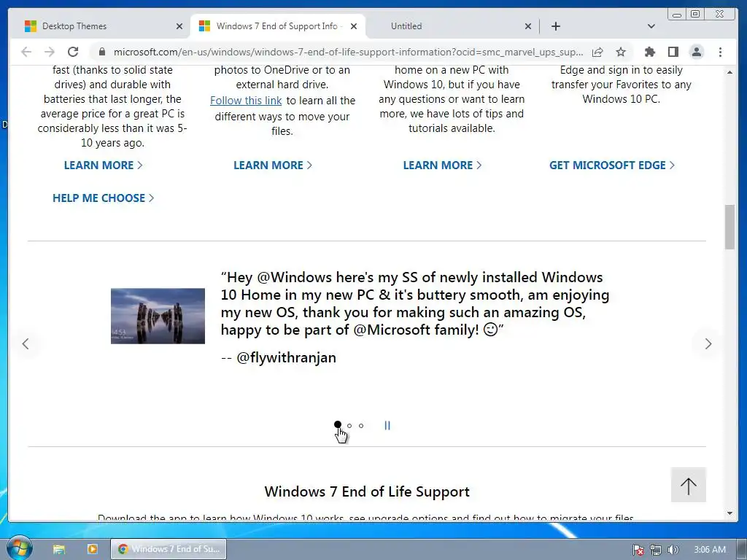Click the scrollbar down arrow
This screenshot has height=560, width=747.
[x=729, y=513]
